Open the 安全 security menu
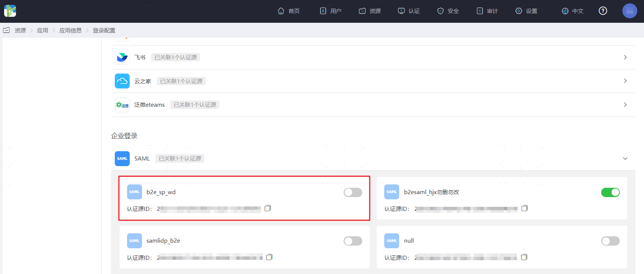 coord(448,11)
